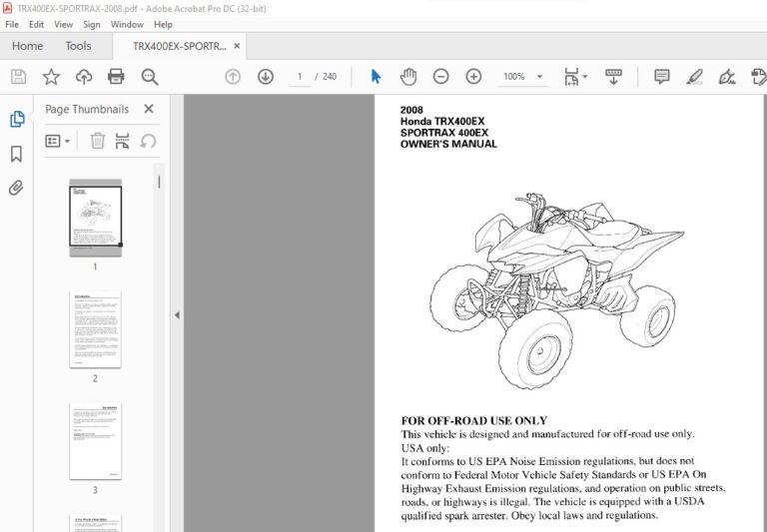Click the total page count '240'
The height and width of the screenshot is (532, 767).
pyautogui.click(x=330, y=77)
